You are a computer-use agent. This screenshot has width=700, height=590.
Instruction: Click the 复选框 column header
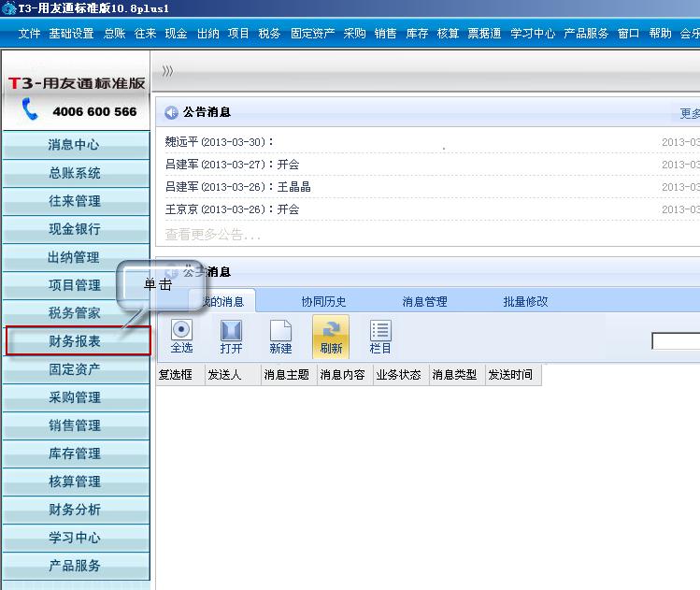coord(180,375)
